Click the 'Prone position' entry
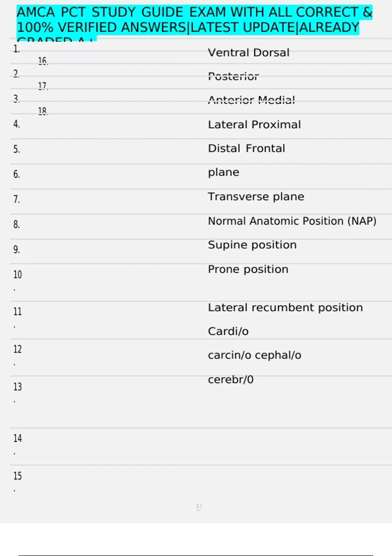The width and height of the screenshot is (392, 556). coord(248,269)
